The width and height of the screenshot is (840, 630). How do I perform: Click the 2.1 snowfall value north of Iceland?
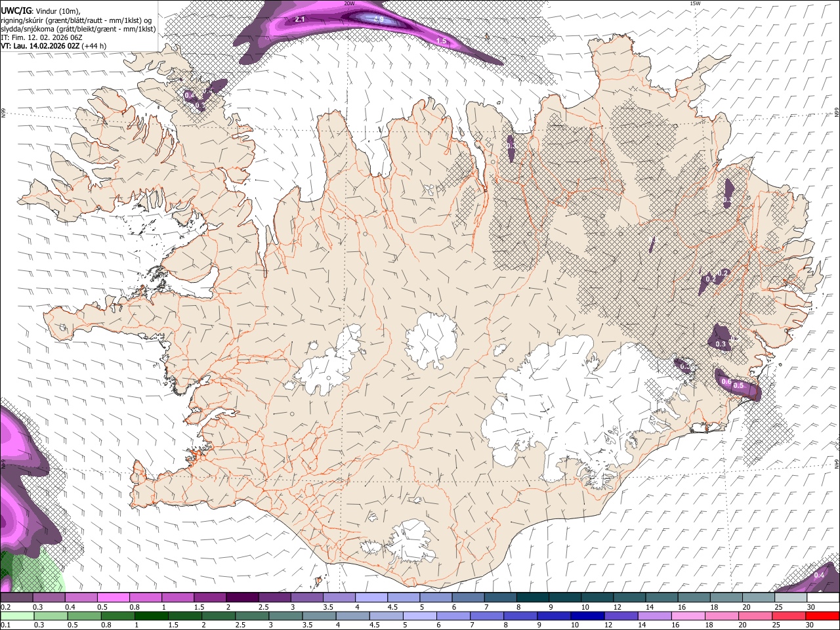click(x=300, y=20)
